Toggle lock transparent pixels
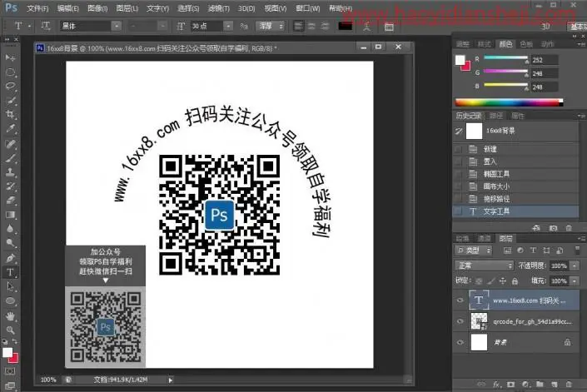 [479, 280]
